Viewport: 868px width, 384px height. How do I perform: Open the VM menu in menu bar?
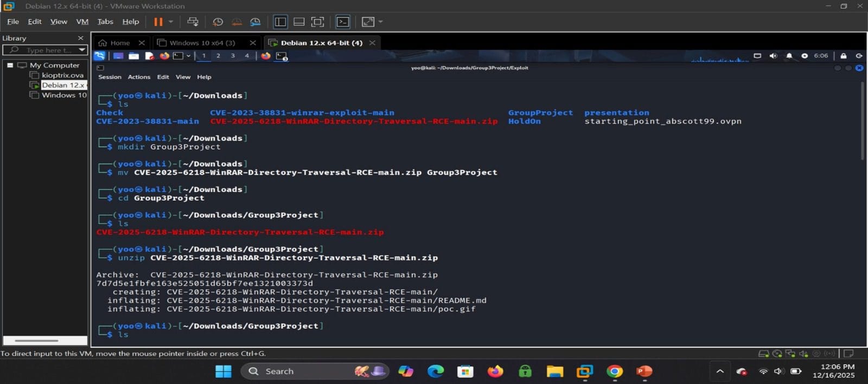82,22
